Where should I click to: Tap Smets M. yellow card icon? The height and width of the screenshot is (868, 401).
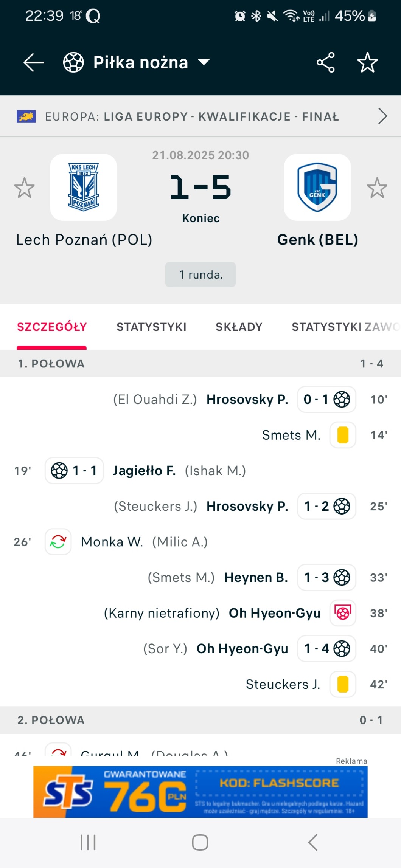[343, 435]
